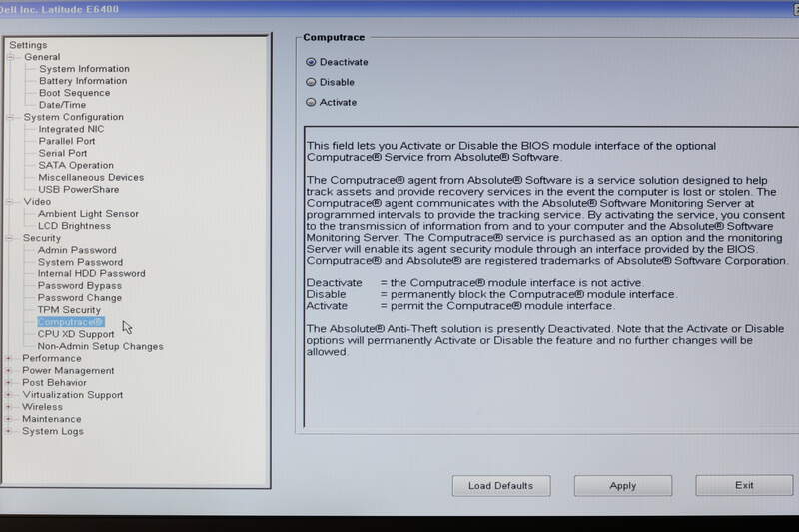Viewport: 799px width, 532px height.
Task: Expand the Maintenance tree node
Action: (9, 419)
